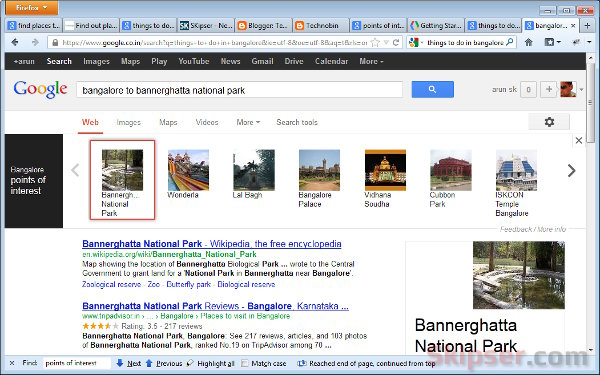Image resolution: width=600 pixels, height=375 pixels.
Task: Open the search engine chooser dropdown
Action: (x=416, y=42)
